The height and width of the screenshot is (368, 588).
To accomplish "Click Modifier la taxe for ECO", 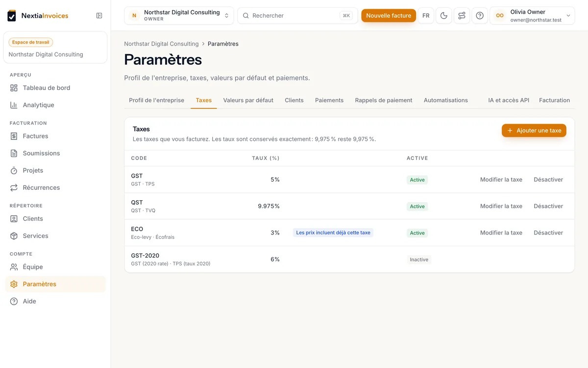I will [x=501, y=233].
